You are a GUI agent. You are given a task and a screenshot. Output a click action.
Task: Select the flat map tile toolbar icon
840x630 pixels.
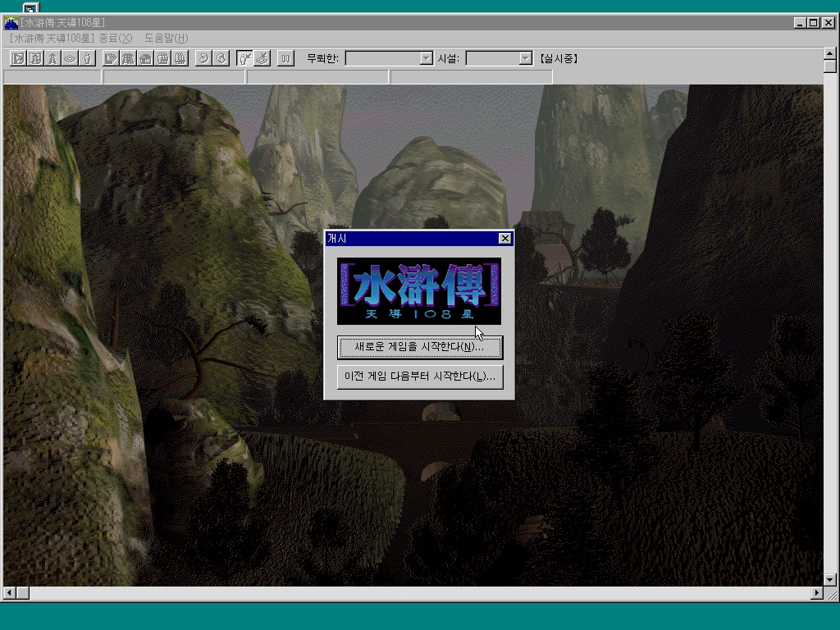click(x=71, y=58)
